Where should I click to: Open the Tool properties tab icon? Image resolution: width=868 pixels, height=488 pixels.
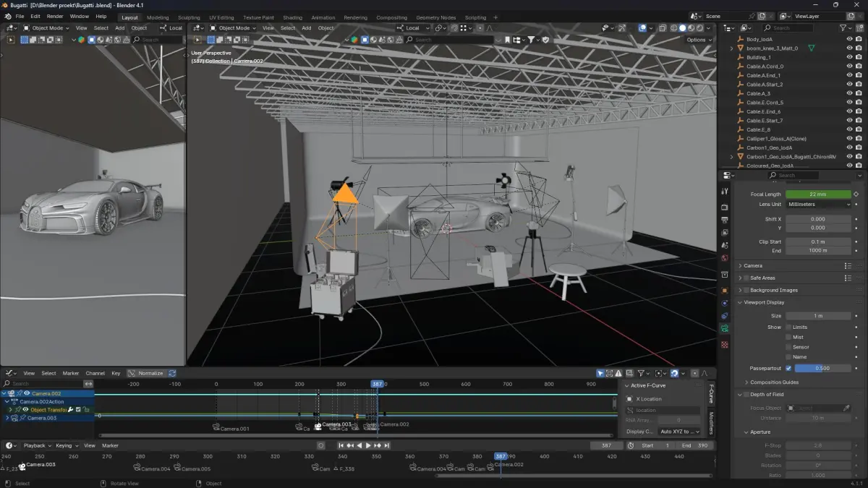point(725,191)
